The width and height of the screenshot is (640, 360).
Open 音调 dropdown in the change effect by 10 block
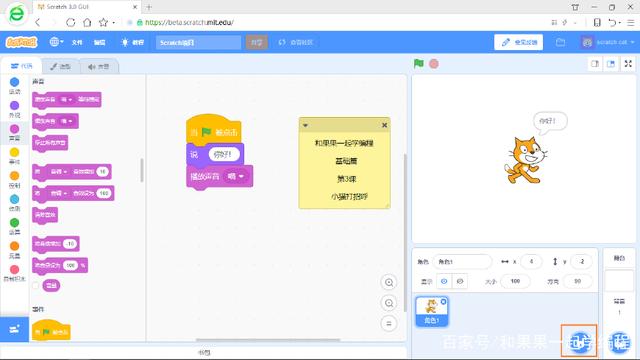[x=59, y=172]
